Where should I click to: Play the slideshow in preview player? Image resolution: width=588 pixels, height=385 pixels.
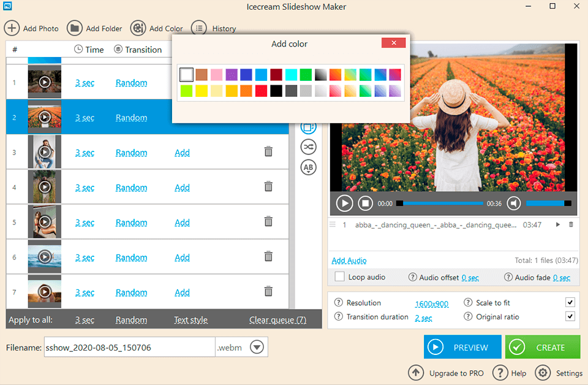[344, 203]
